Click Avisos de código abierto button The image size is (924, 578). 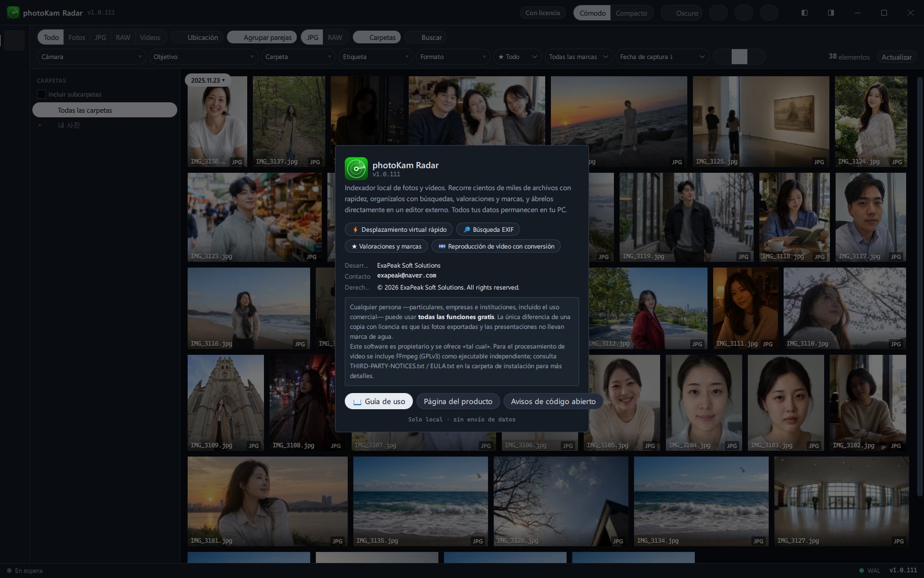pyautogui.click(x=553, y=401)
